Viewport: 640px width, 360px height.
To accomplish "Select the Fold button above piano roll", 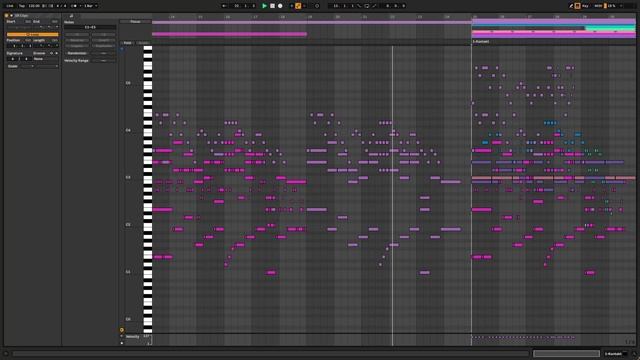I will pos(128,42).
